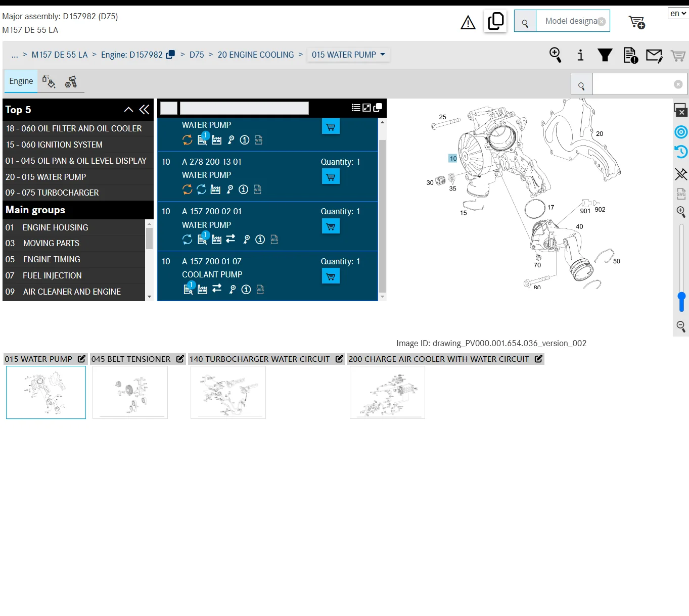Add A 278 200 13 01 to shopping cart
689x616 pixels.
point(331,177)
